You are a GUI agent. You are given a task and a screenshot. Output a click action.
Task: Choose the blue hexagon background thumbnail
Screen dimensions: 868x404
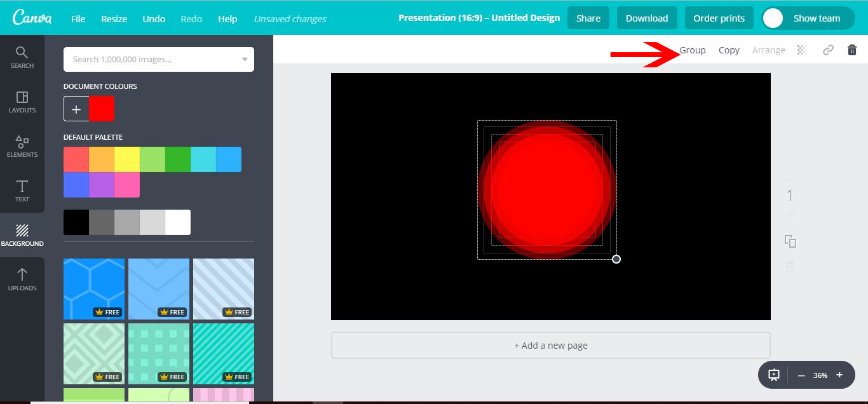(x=93, y=288)
